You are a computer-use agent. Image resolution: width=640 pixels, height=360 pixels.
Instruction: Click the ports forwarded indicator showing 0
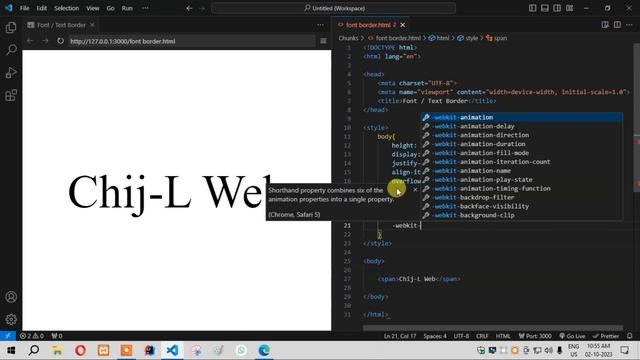pyautogui.click(x=57, y=336)
